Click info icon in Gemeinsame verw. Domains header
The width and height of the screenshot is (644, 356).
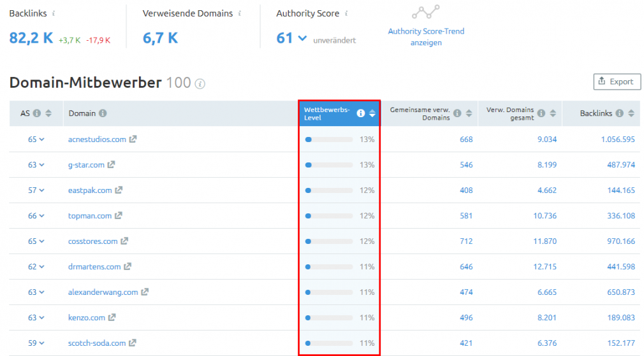tap(457, 113)
